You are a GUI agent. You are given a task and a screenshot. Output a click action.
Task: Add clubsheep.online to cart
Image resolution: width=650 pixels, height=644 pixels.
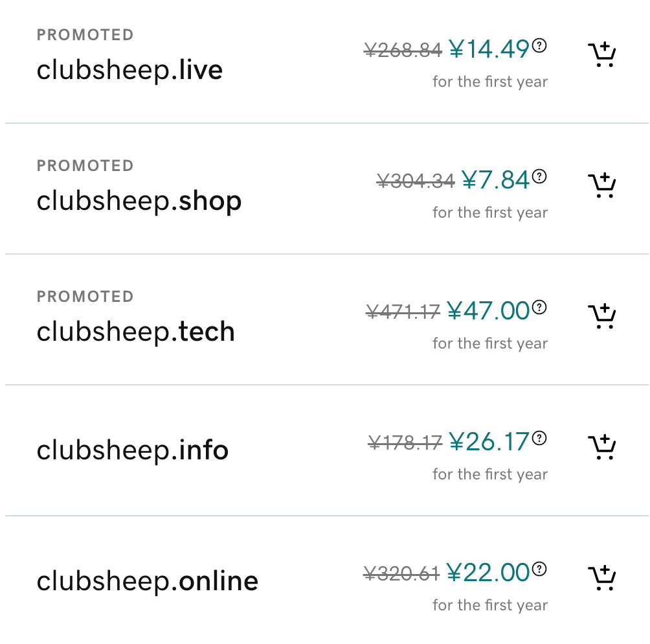602,578
